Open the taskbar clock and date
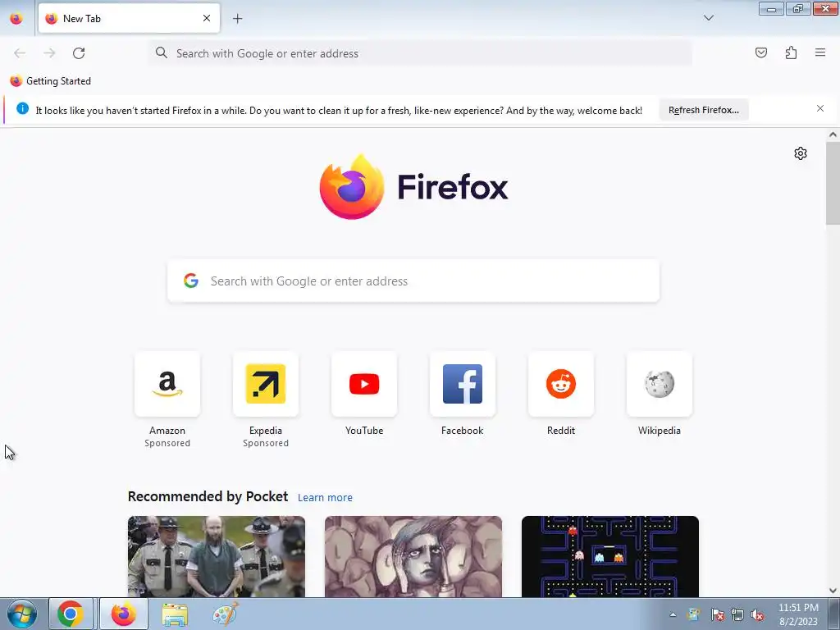Screen dimensions: 840x630 (798, 614)
